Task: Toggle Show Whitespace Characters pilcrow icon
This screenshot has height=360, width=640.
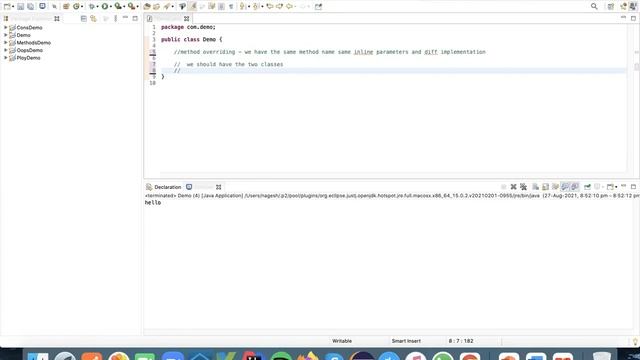Action: pos(231,6)
